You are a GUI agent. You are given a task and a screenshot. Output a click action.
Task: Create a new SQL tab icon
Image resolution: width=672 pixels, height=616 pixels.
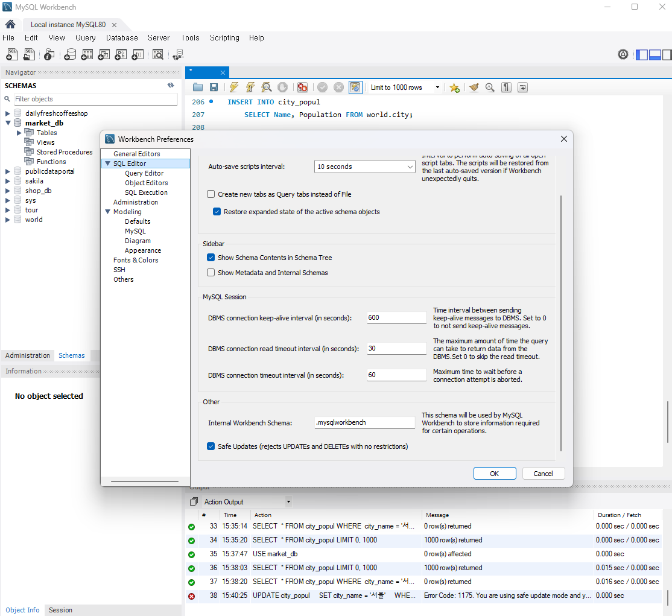[12, 54]
